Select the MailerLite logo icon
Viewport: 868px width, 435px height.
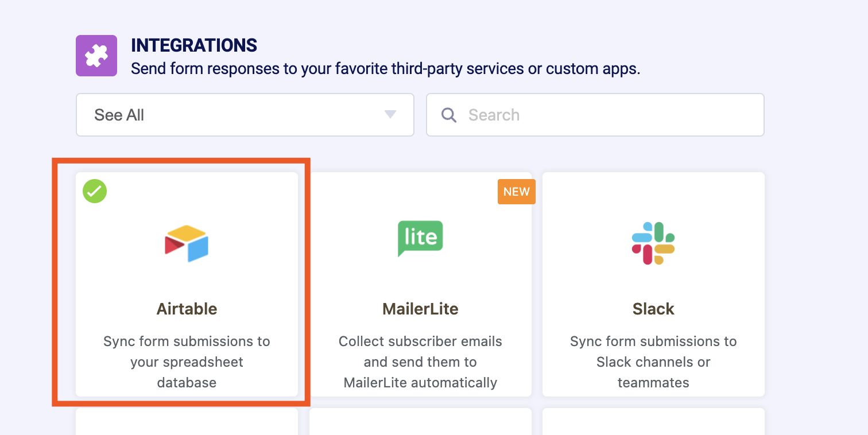point(420,239)
